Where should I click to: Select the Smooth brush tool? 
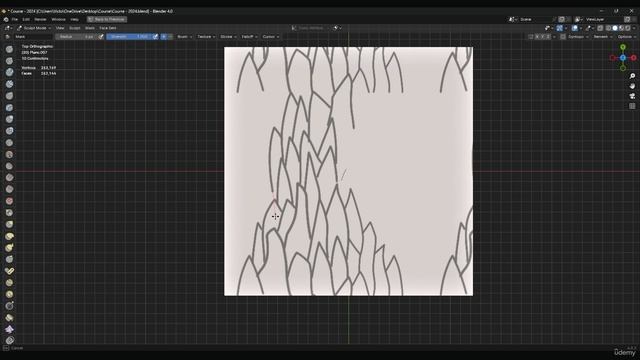click(x=9, y=154)
